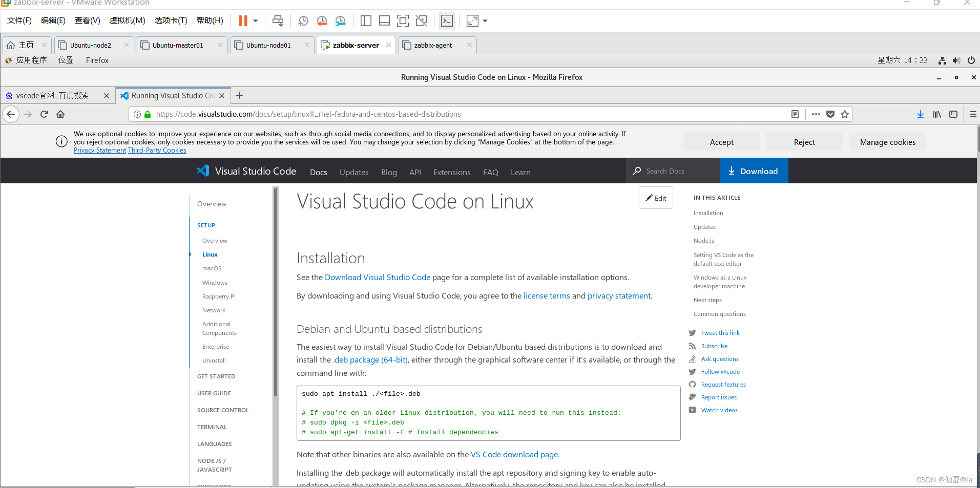Screen dimensions: 980x488
Task: Toggle the Firefox sidebars icon
Action: pyautogui.click(x=953, y=114)
